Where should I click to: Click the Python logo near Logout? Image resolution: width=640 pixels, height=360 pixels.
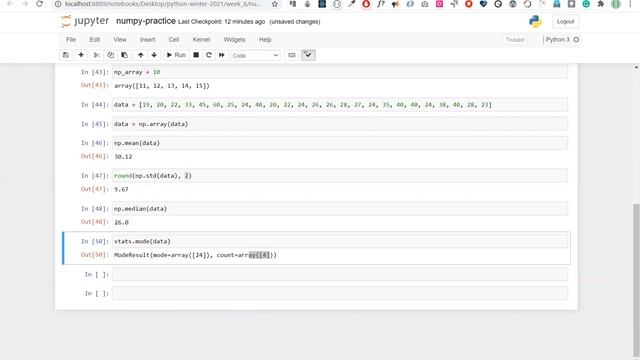click(535, 21)
